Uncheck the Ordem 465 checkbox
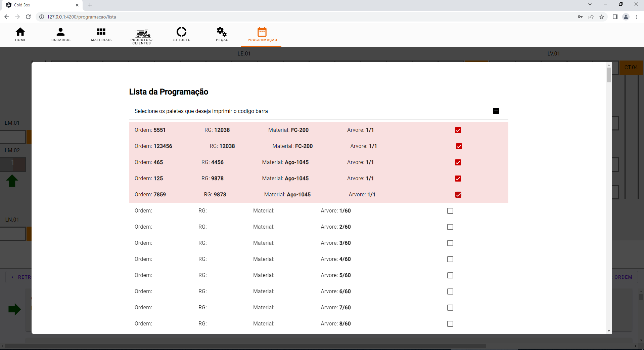This screenshot has height=350, width=644. pyautogui.click(x=458, y=162)
